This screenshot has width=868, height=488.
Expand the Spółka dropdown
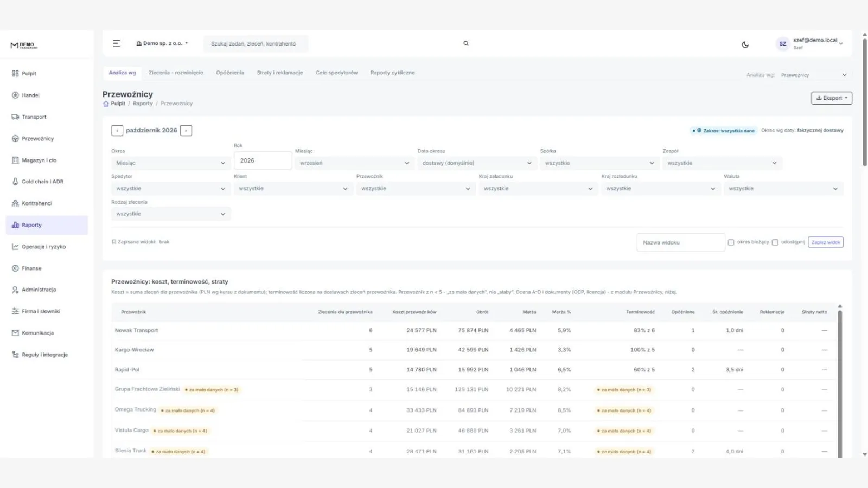click(599, 163)
